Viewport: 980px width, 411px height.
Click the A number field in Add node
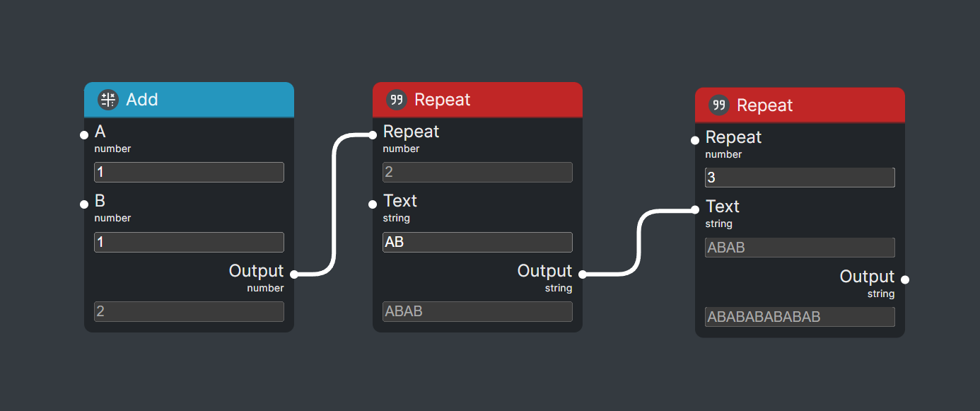pyautogui.click(x=189, y=173)
